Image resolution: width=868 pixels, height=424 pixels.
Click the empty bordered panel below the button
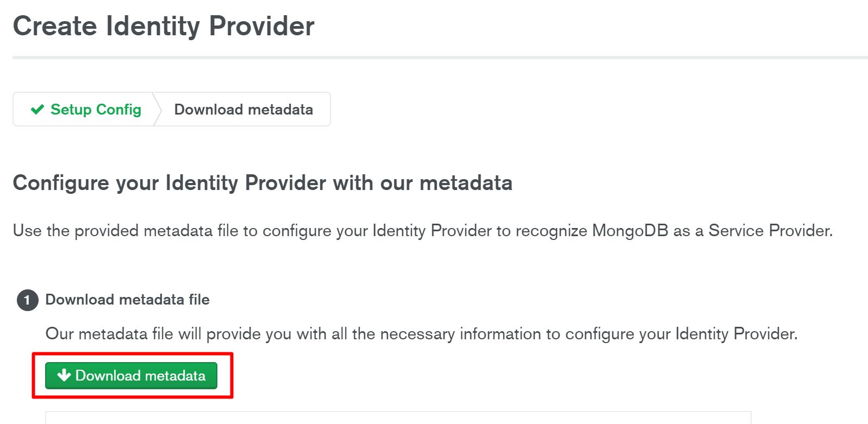point(398,417)
